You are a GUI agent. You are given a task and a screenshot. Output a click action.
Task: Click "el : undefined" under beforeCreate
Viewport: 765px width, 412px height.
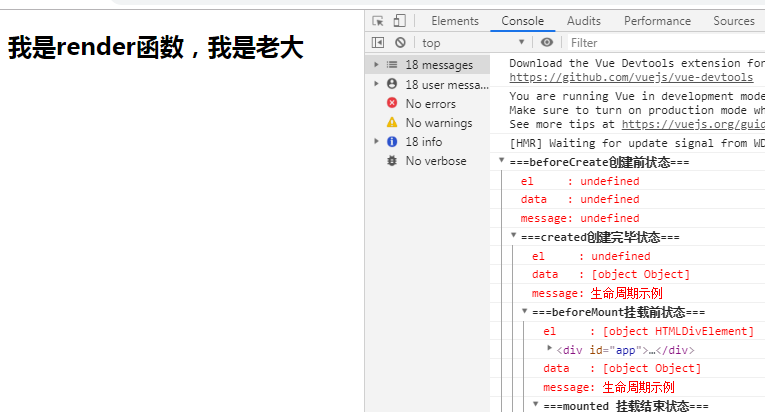point(580,181)
